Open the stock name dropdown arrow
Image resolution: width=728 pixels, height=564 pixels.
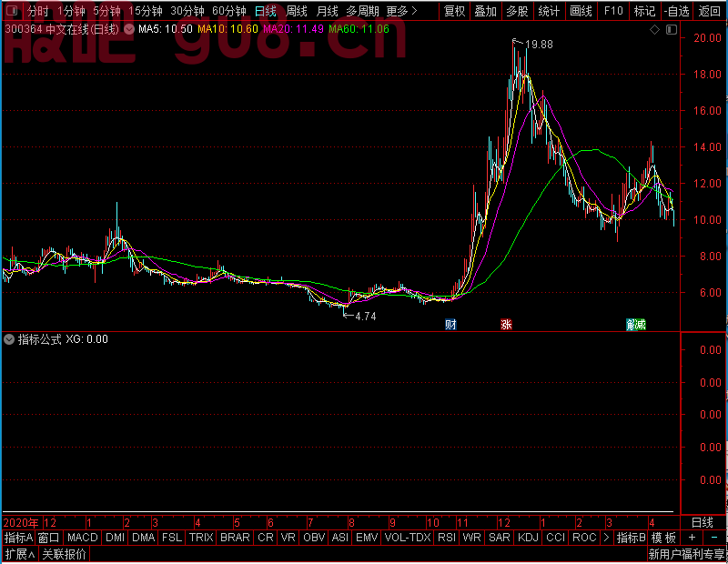point(129,29)
